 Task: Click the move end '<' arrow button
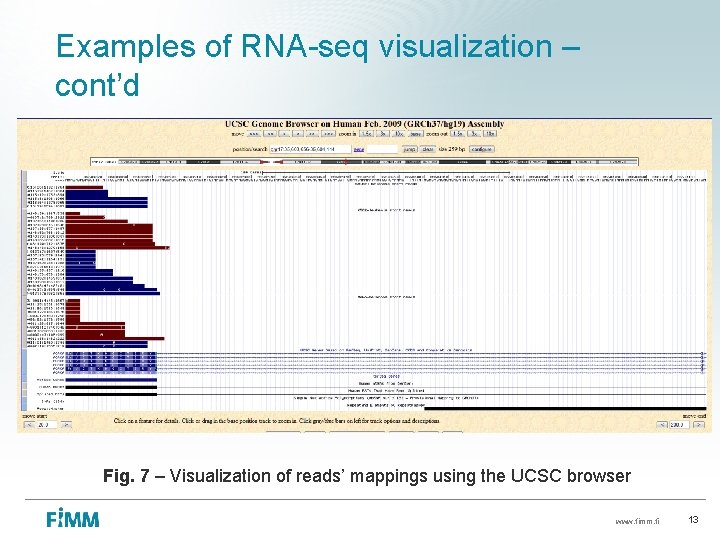pyautogui.click(x=662, y=425)
